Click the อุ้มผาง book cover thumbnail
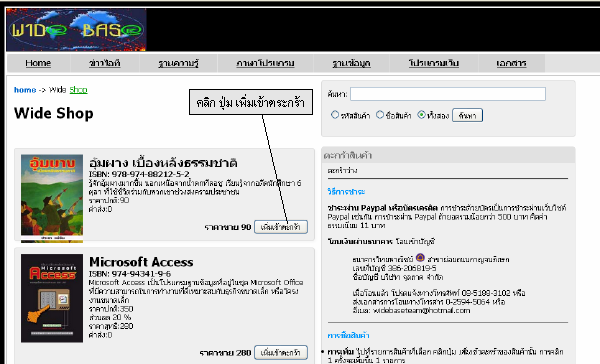The width and height of the screenshot is (600, 364). (52, 198)
